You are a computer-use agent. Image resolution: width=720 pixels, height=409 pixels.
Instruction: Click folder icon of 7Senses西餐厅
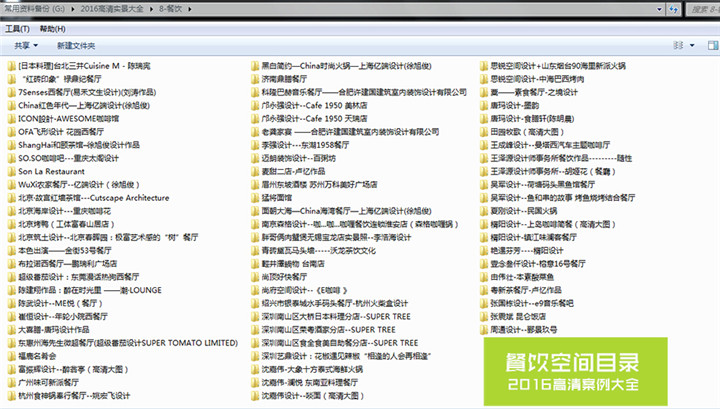click(11, 92)
